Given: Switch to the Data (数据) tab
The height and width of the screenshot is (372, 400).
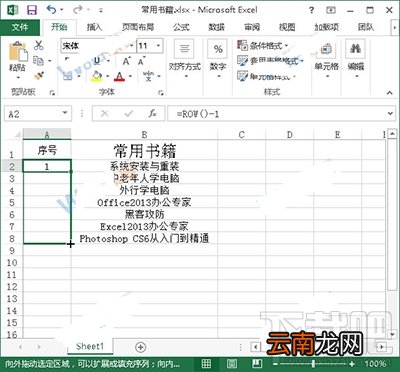Looking at the screenshot, I should 216,27.
